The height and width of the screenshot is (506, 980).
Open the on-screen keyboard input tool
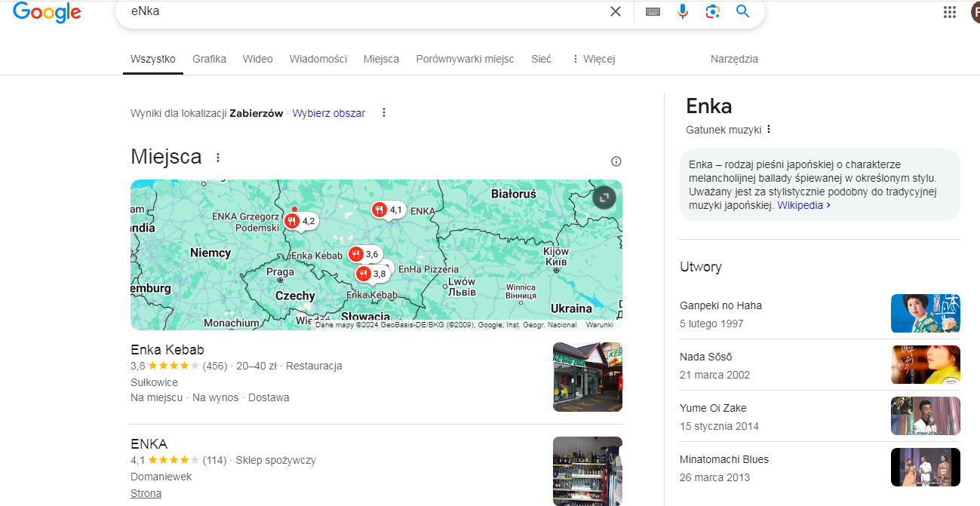(653, 11)
